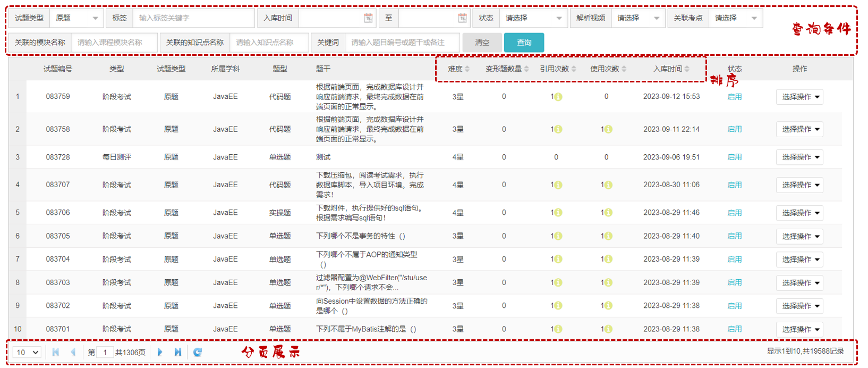Open the 入库时间 start date calendar icon
This screenshot has width=868, height=368.
click(368, 18)
